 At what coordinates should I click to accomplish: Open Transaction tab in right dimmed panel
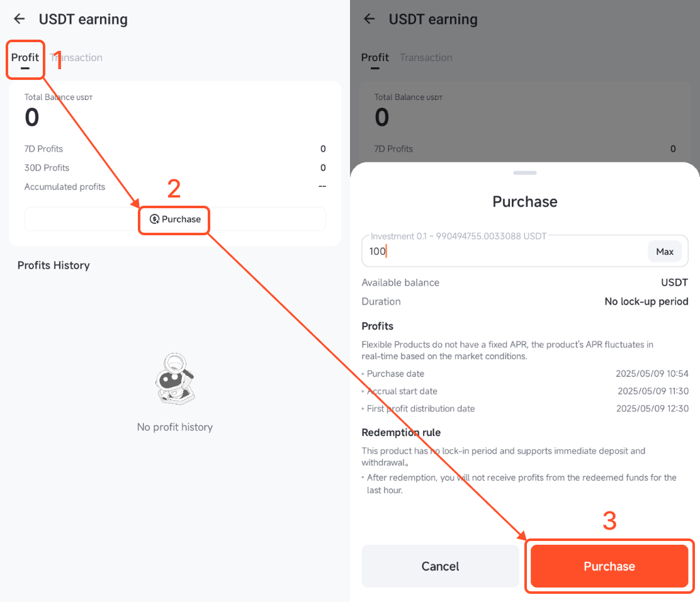click(426, 58)
